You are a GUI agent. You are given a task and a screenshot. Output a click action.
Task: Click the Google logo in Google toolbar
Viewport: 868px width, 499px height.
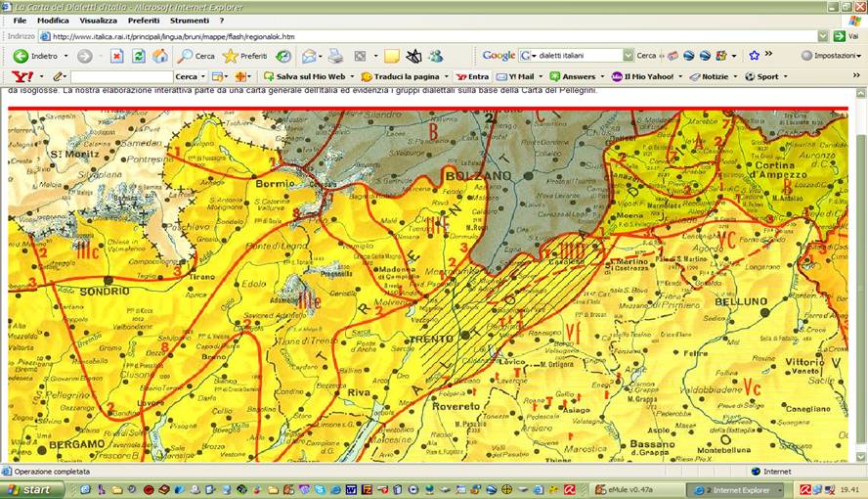pos(499,56)
